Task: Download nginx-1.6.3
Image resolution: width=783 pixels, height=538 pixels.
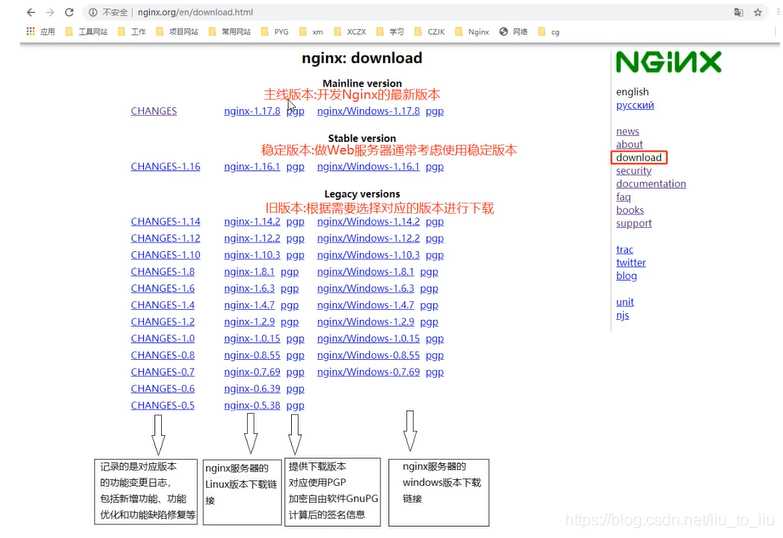Action: click(x=249, y=288)
